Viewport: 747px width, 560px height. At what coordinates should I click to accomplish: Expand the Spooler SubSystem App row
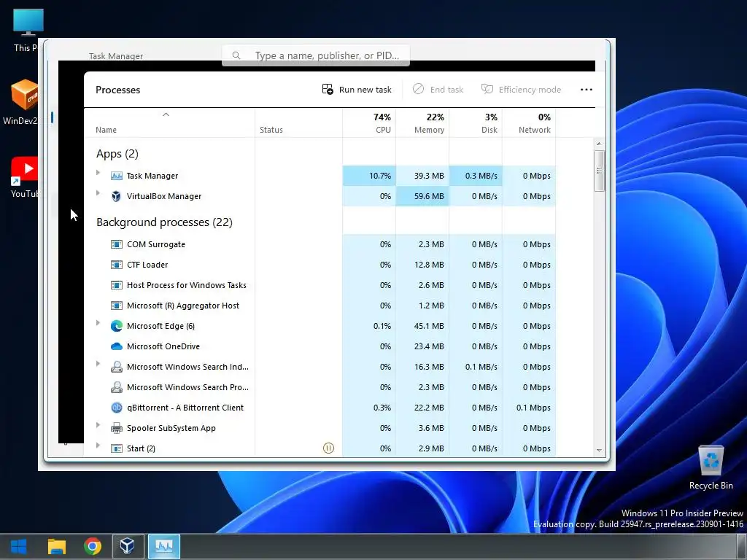98,425
